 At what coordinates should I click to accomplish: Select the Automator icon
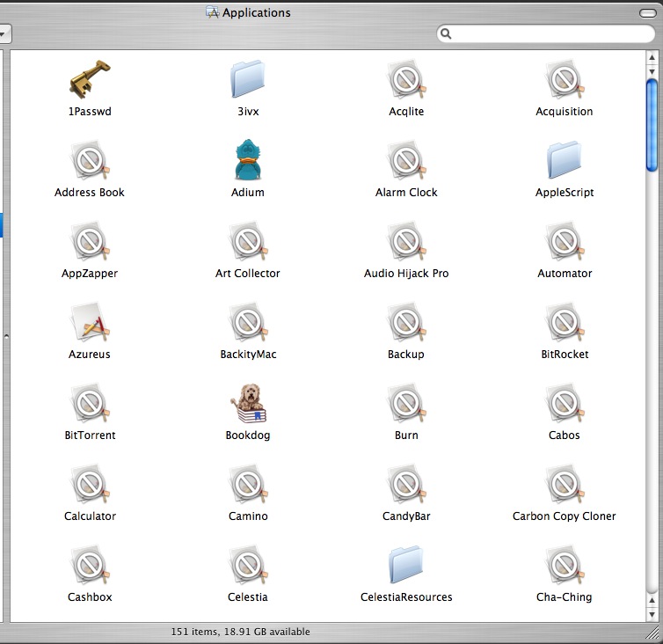(x=565, y=241)
